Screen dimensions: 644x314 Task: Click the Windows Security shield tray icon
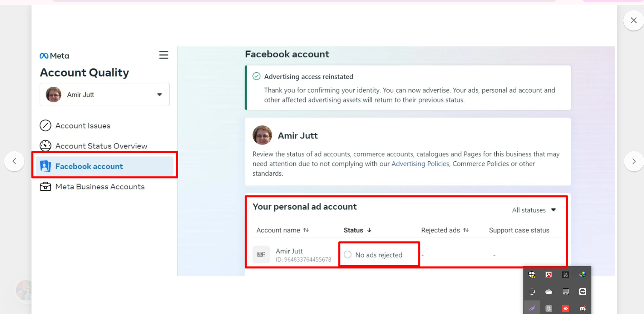[532, 275]
